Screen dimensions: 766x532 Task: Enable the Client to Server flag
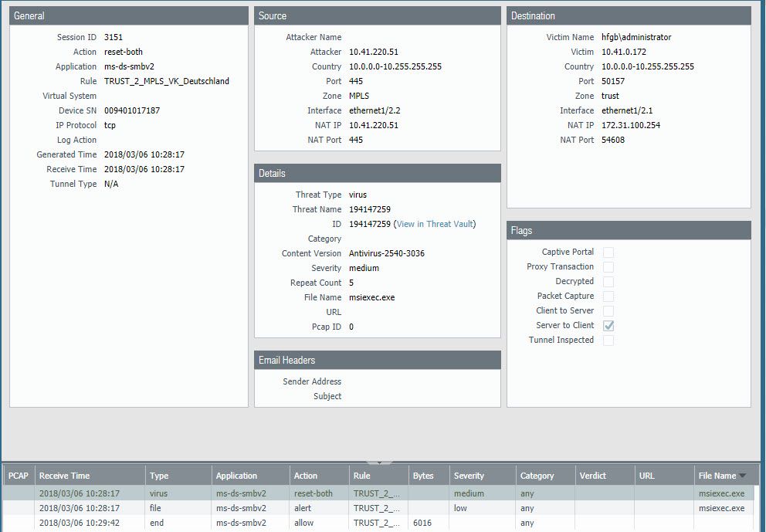608,311
